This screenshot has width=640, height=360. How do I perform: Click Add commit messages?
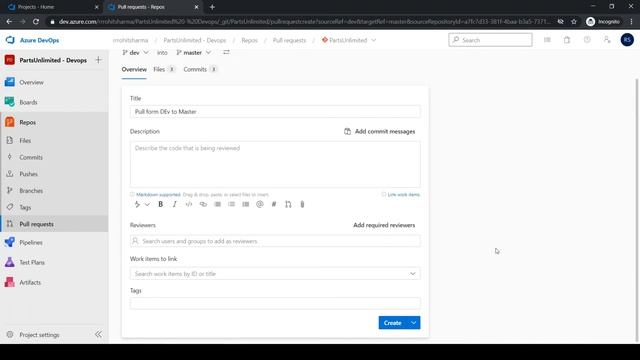pos(380,131)
